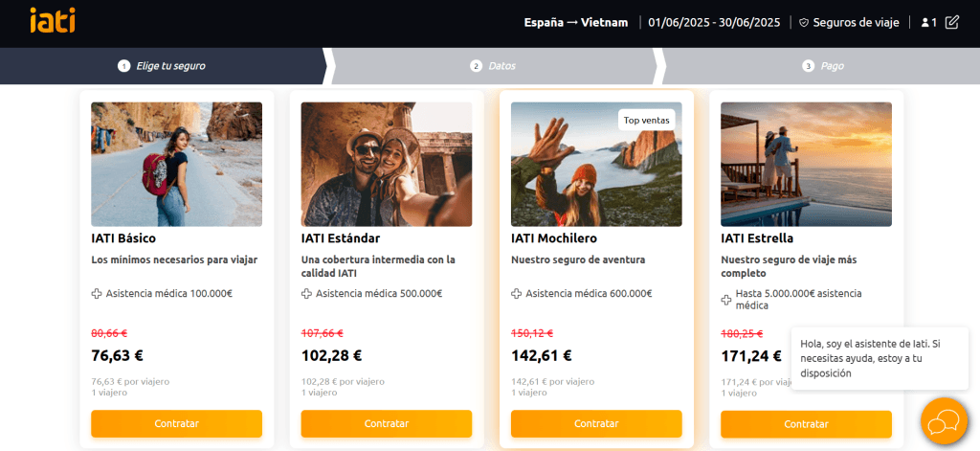The width and height of the screenshot is (980, 451).
Task: Click the Top ventas badge
Action: point(647,120)
